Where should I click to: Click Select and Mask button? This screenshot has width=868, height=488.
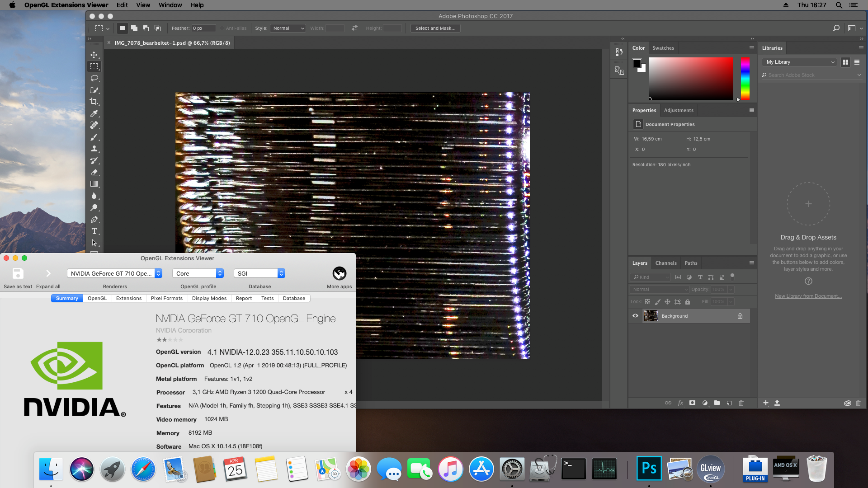[x=435, y=28]
